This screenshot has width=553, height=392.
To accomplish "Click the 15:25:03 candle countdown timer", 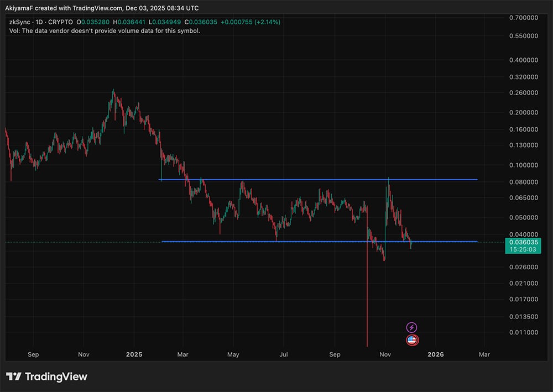I will (523, 249).
